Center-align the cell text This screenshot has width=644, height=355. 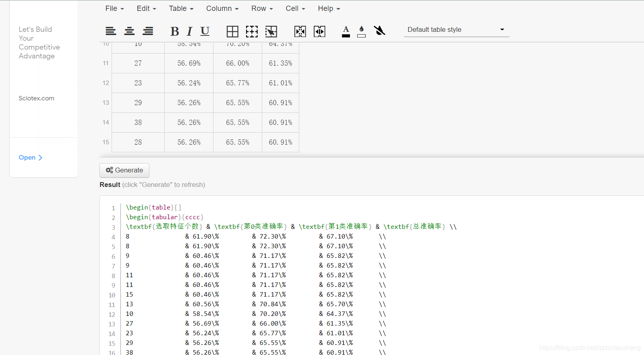129,31
